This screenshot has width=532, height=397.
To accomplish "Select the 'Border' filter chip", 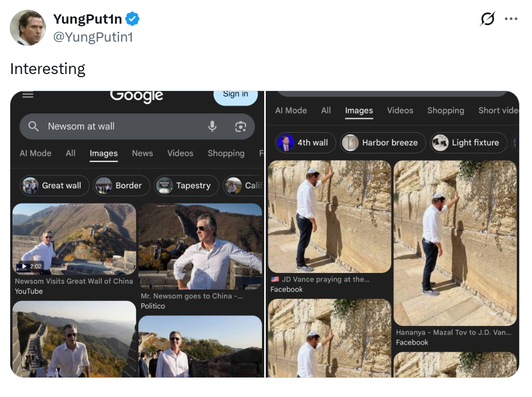I will pos(121,186).
